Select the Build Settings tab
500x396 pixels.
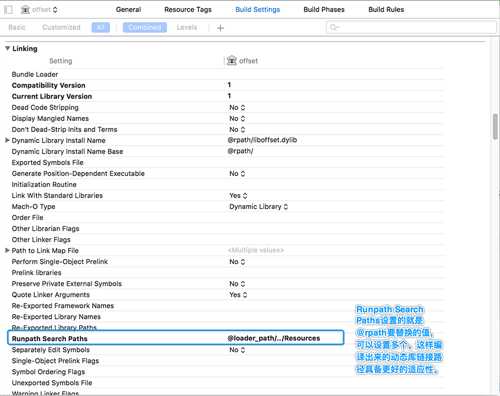coord(258,10)
